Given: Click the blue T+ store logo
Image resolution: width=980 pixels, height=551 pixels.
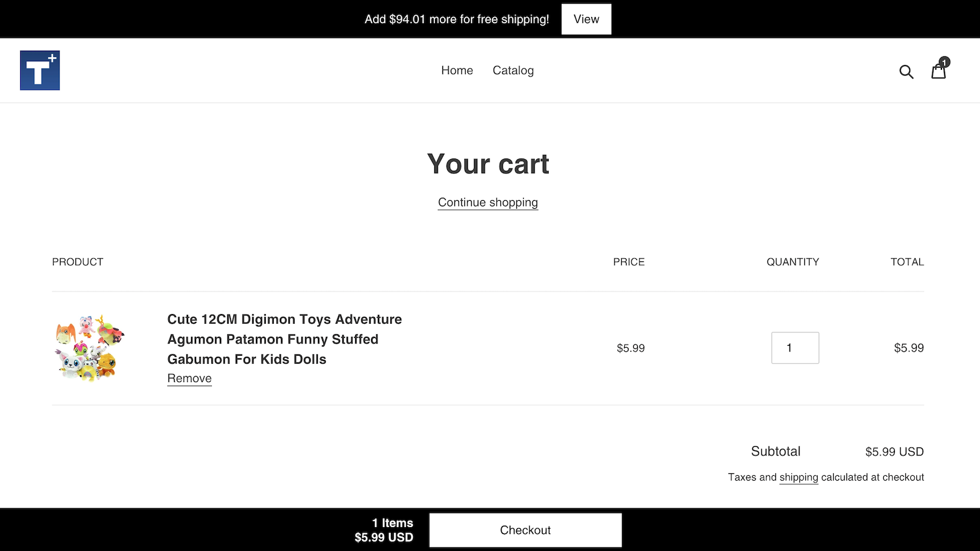Looking at the screenshot, I should 40,70.
